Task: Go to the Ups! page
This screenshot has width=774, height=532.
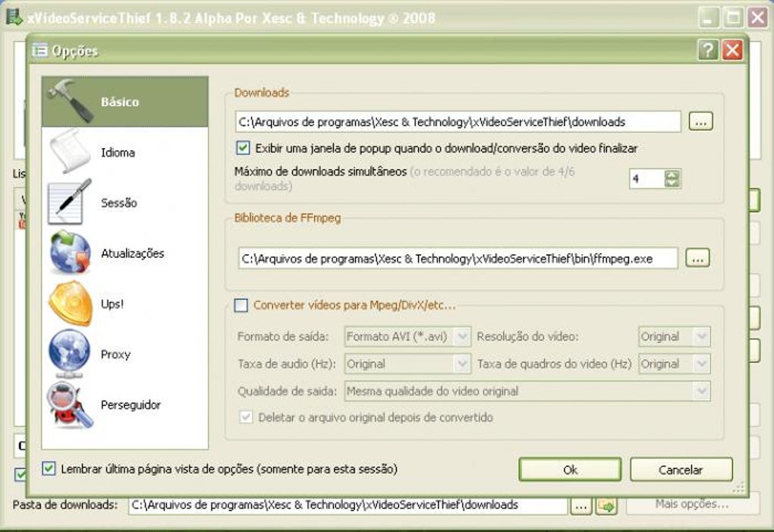Action: point(125,304)
